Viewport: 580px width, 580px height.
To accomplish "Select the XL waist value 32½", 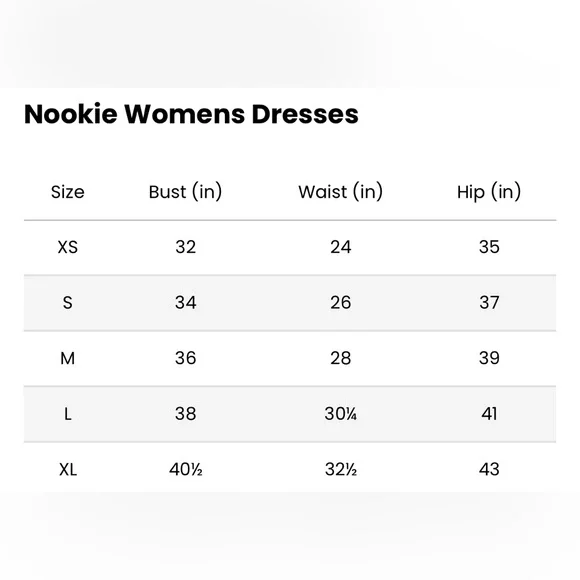I will tap(341, 470).
